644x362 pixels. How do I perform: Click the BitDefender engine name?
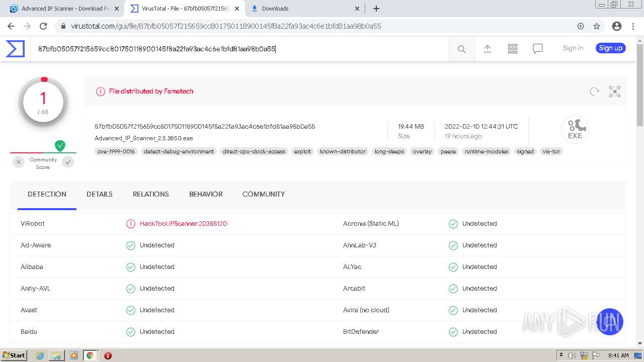click(361, 332)
